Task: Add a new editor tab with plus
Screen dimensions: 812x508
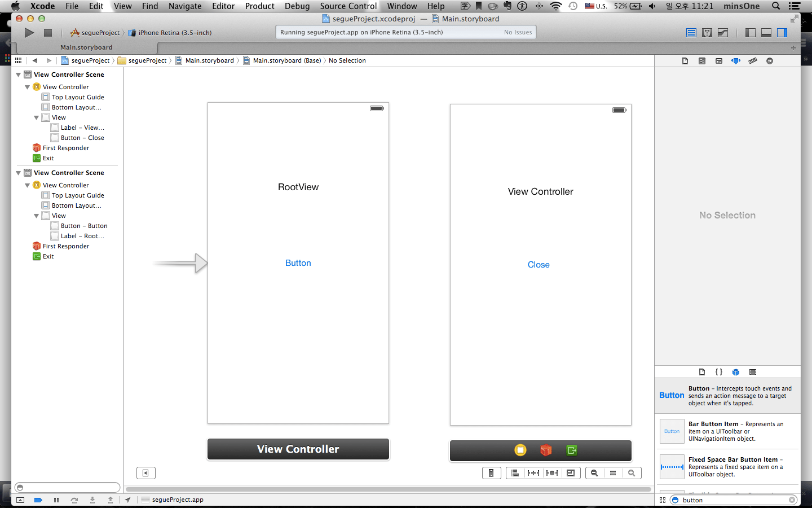Action: (793, 47)
